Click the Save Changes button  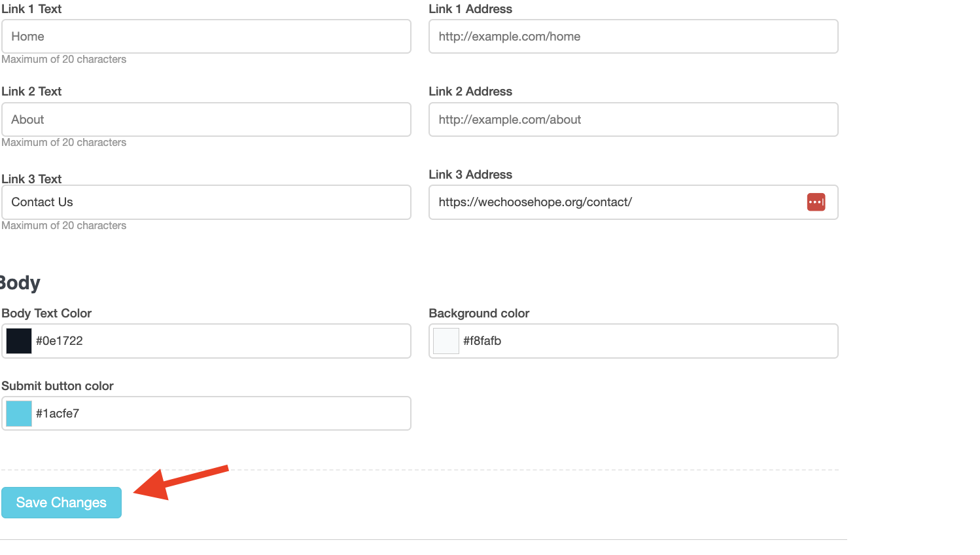tap(61, 502)
